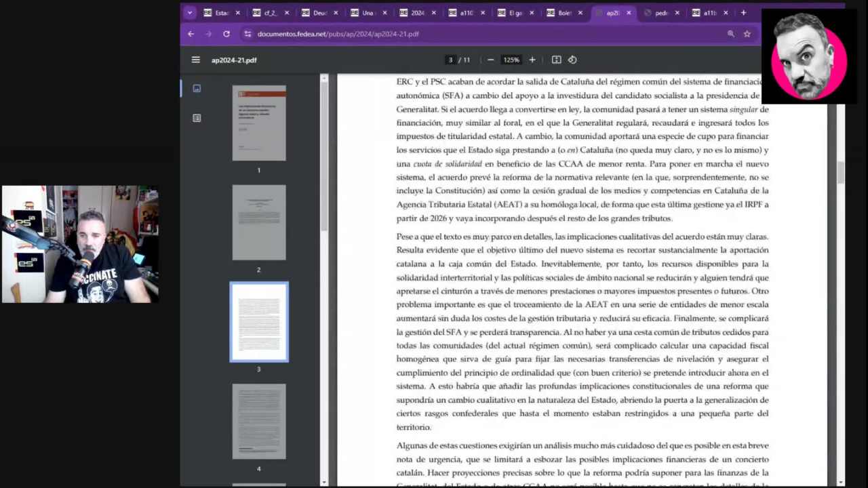Switch to the 'Estad' browser tab
Viewport: 868px width, 488px height.
point(221,13)
